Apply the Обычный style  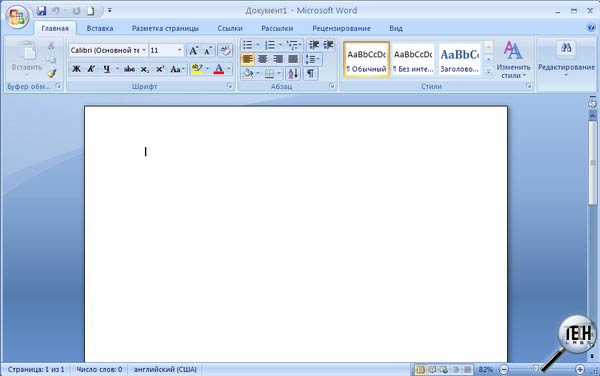[x=367, y=60]
